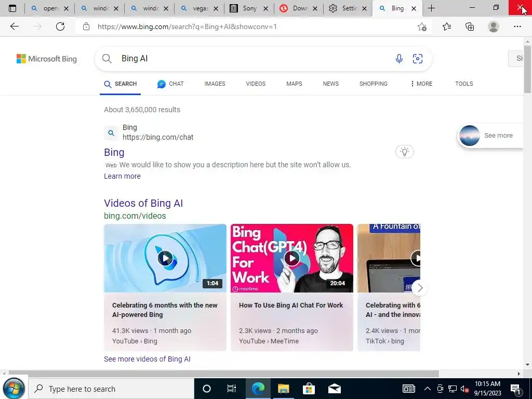Open Microsoft Store from taskbar

[x=309, y=389]
